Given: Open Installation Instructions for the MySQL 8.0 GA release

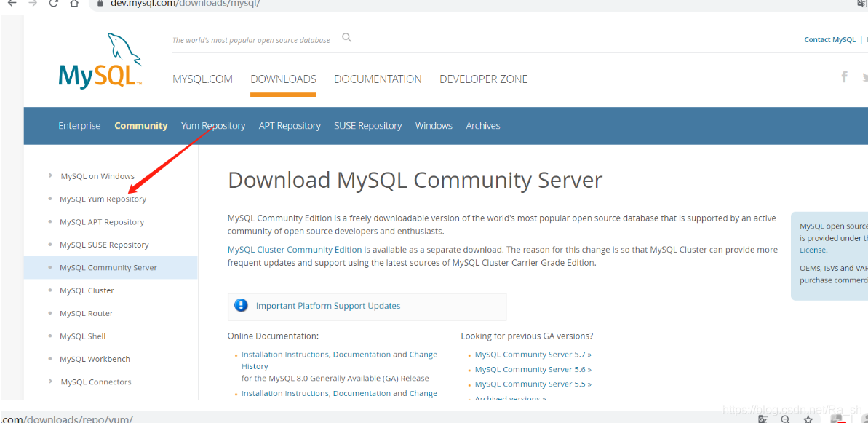Looking at the screenshot, I should click(285, 355).
